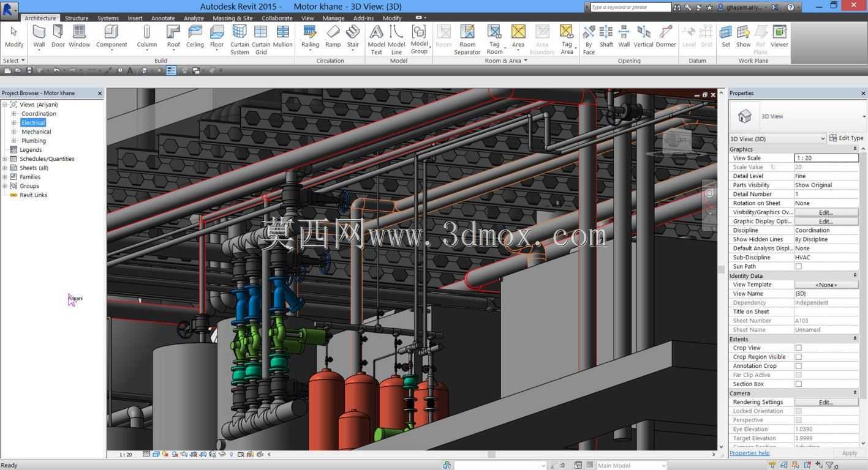Open the Massing & Site tab
The height and width of the screenshot is (470, 868).
232,18
